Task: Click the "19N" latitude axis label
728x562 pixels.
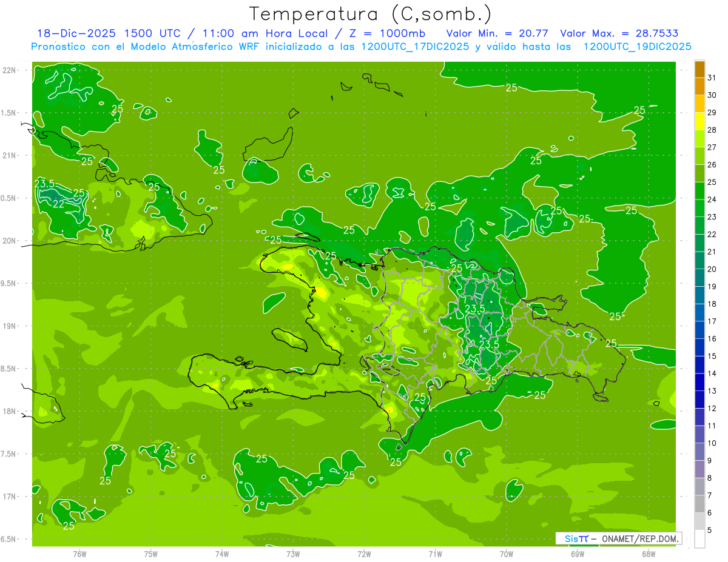Action: click(x=8, y=326)
